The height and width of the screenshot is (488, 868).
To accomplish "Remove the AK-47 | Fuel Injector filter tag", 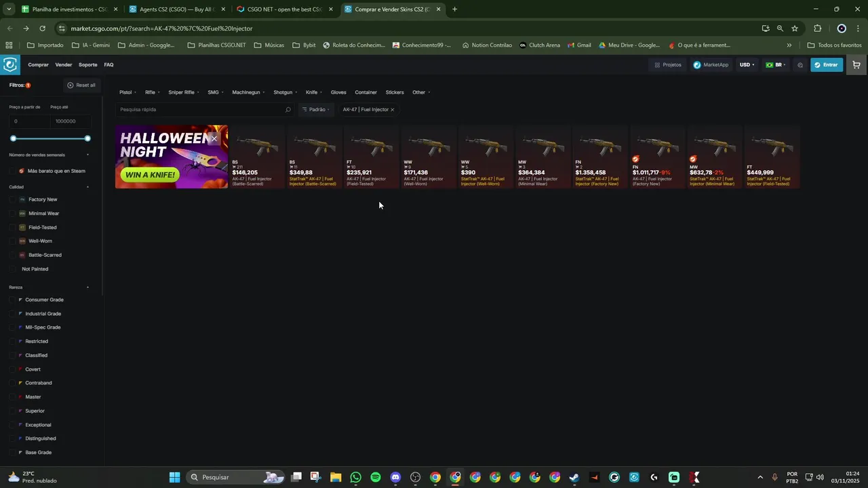I will pyautogui.click(x=392, y=110).
